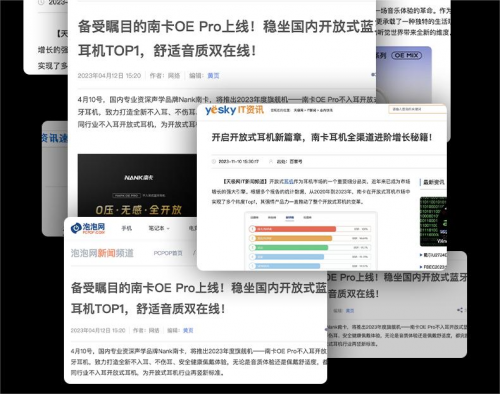Click editor link 黄页 in 泡泡网 article

point(188,330)
